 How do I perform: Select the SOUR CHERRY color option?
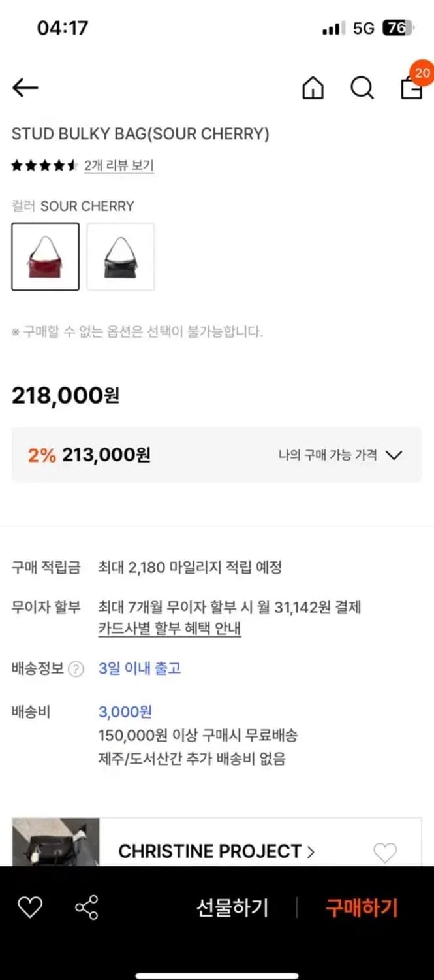pos(45,256)
